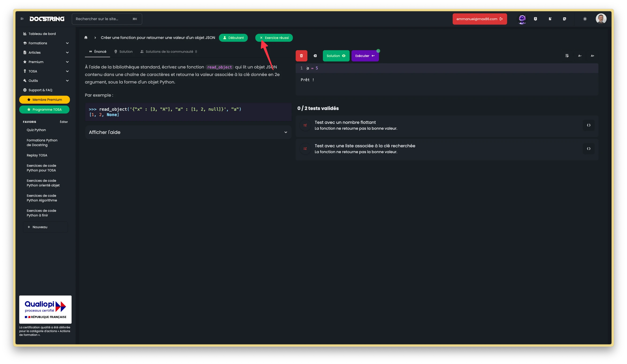Expand the Afficher l'aide section
The image size is (627, 364).
188,132
